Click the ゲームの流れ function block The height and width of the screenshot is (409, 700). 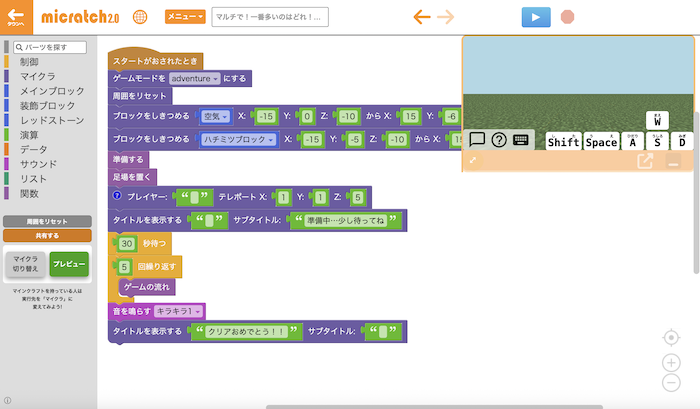pos(147,287)
